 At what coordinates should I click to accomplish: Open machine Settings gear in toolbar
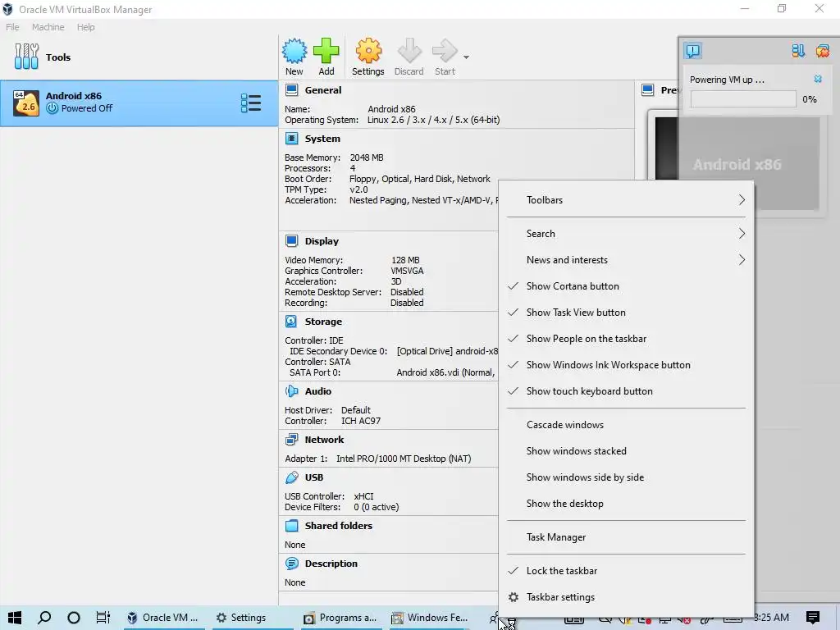pos(368,51)
